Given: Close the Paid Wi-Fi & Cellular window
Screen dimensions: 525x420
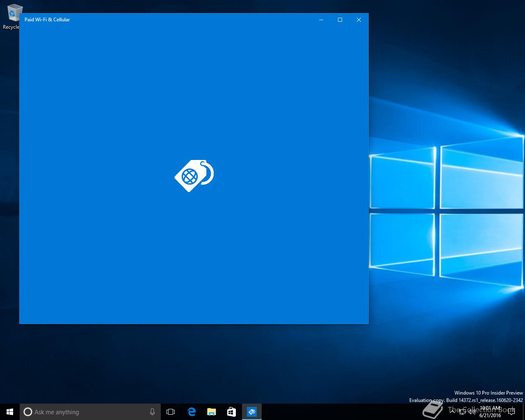Looking at the screenshot, I should coord(359,20).
